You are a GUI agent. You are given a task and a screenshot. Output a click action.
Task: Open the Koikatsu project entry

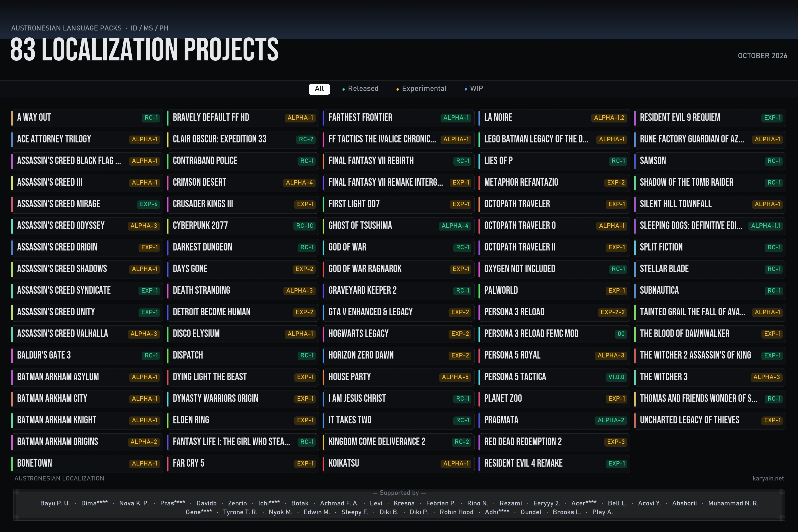click(399, 464)
